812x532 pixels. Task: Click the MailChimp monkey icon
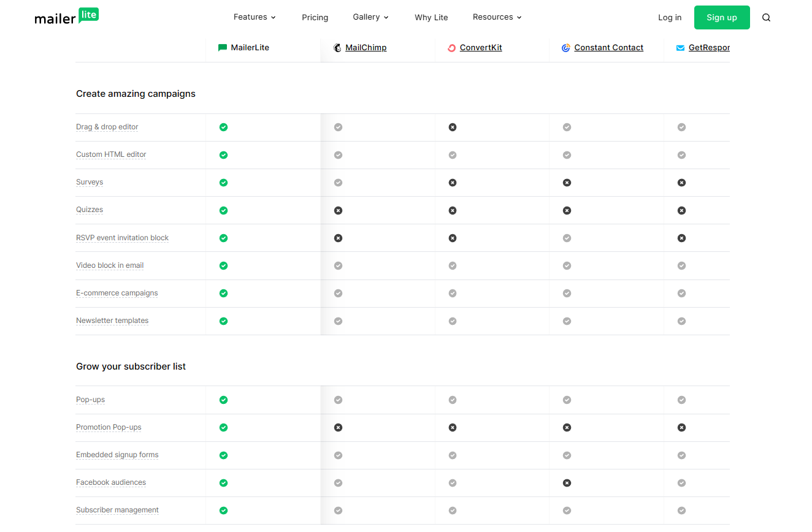[x=337, y=48]
